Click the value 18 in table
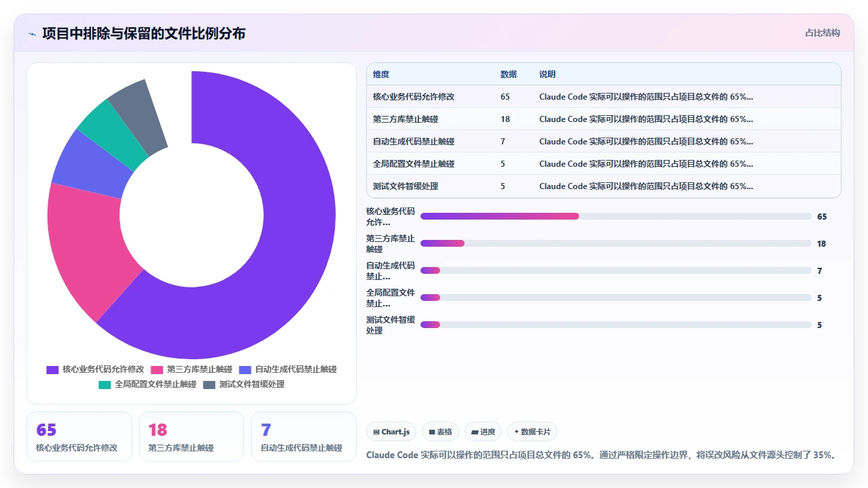 click(505, 119)
